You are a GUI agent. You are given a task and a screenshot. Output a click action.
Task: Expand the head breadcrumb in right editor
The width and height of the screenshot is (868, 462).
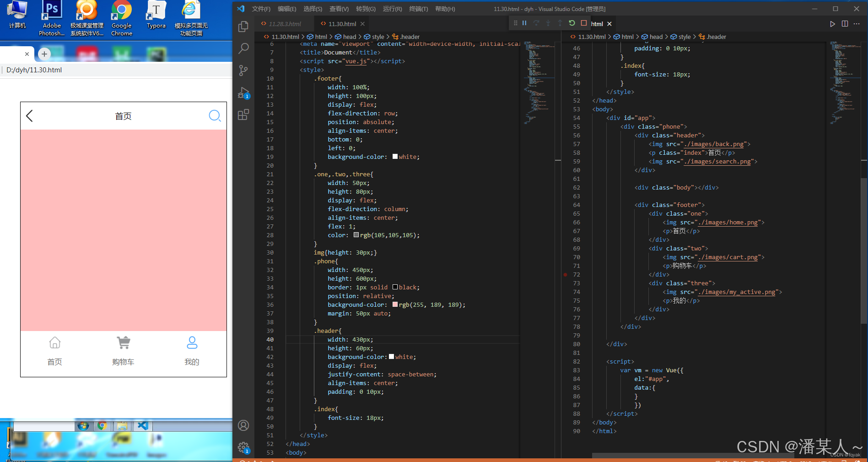pos(656,37)
